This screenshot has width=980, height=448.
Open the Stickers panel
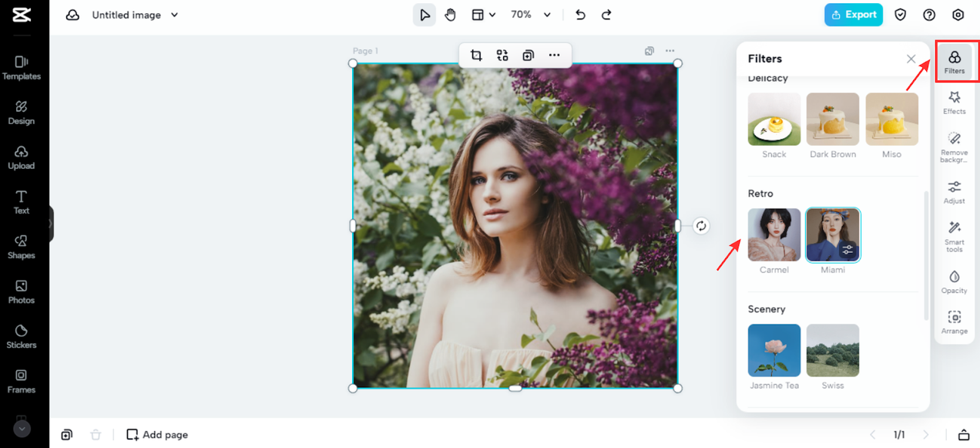click(22, 336)
